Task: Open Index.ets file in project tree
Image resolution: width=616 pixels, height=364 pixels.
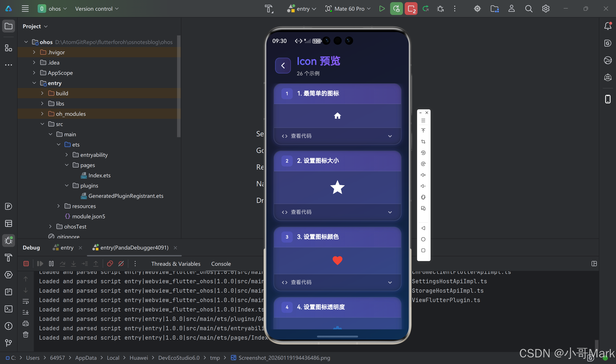Action: (99, 175)
